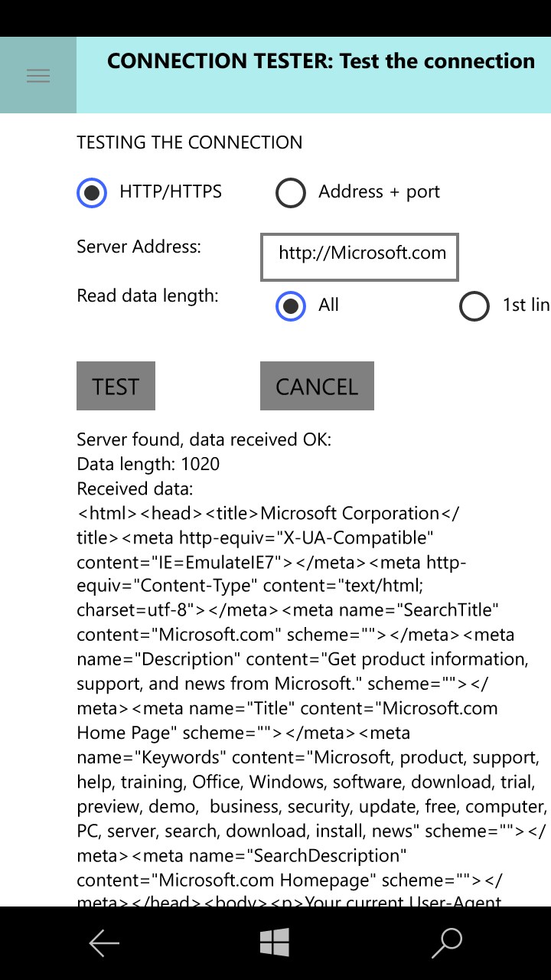Tap the back arrow navigation button
551x980 pixels.
[104, 943]
